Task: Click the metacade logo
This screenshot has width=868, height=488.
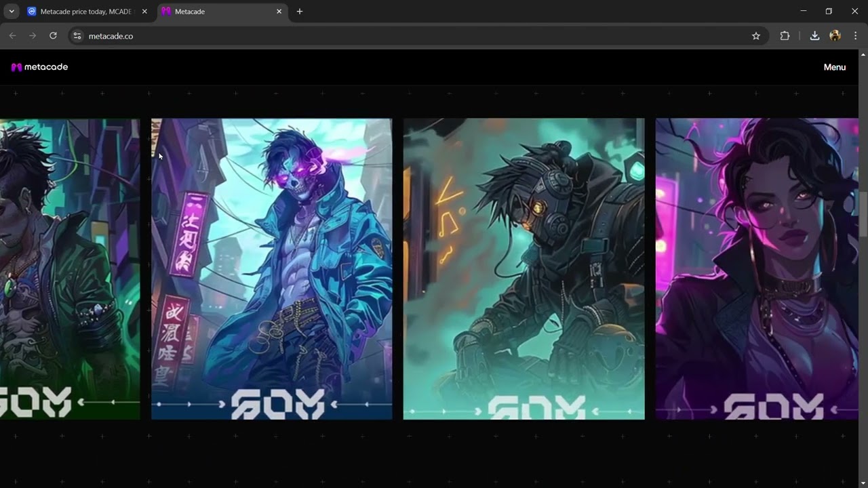Action: tap(39, 67)
